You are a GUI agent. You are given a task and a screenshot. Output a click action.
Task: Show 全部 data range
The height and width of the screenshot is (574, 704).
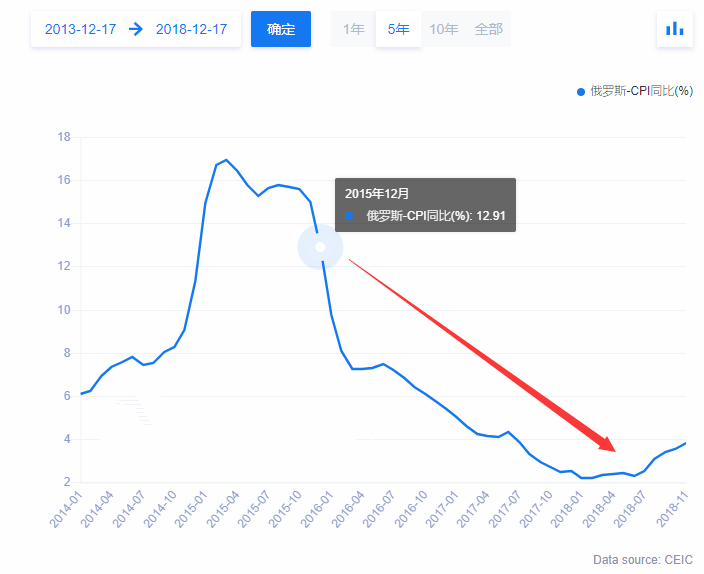coord(489,29)
